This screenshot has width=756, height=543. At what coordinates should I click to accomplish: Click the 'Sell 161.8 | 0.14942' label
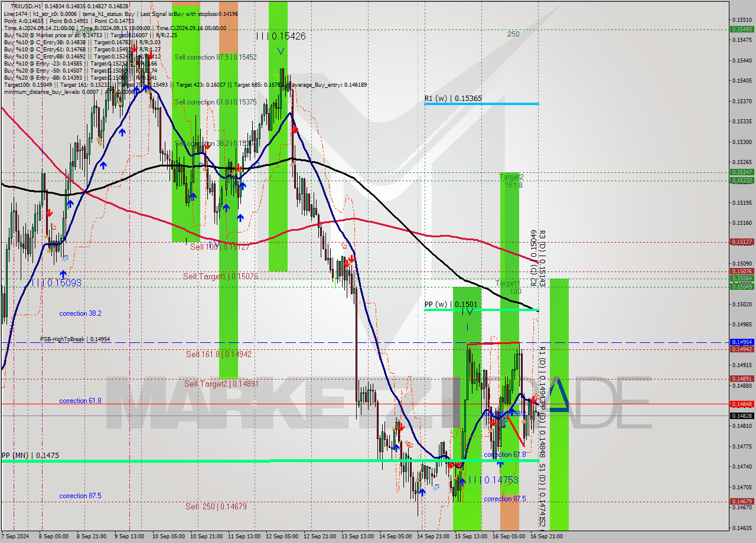(x=219, y=354)
